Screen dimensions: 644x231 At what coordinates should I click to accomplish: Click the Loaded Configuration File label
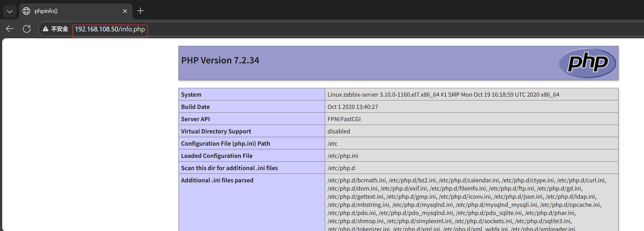click(217, 156)
